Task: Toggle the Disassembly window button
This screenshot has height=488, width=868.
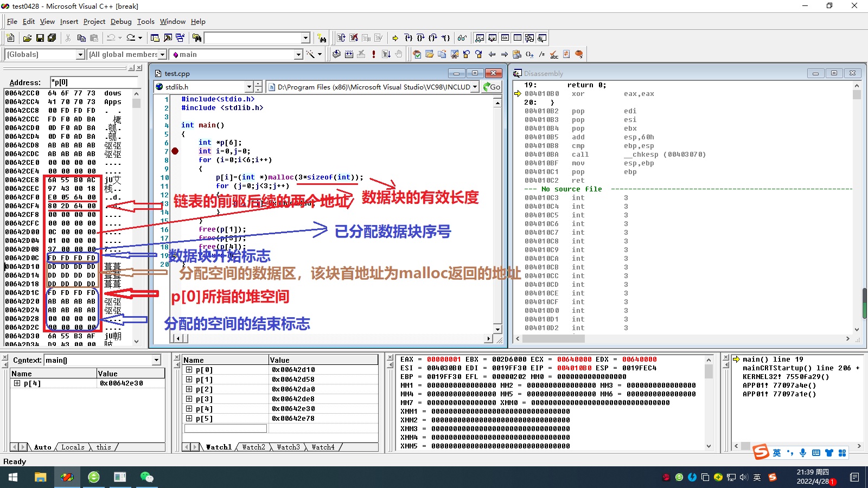Action: [x=542, y=38]
